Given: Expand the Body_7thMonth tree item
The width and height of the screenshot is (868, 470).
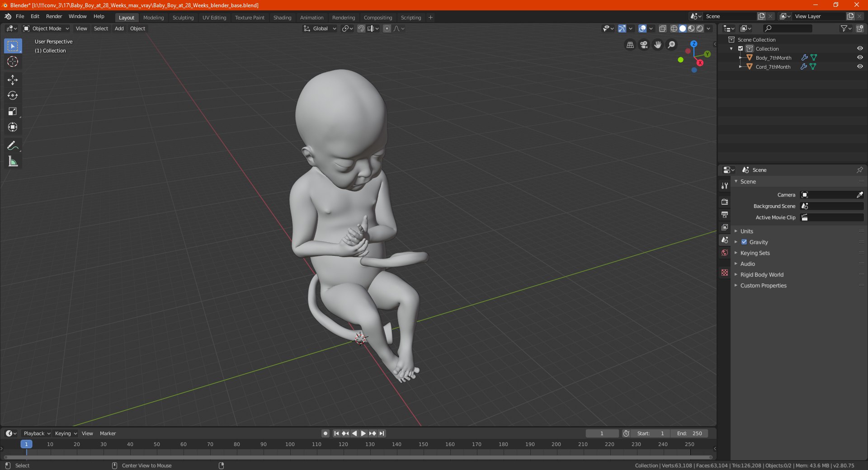Looking at the screenshot, I should tap(740, 57).
